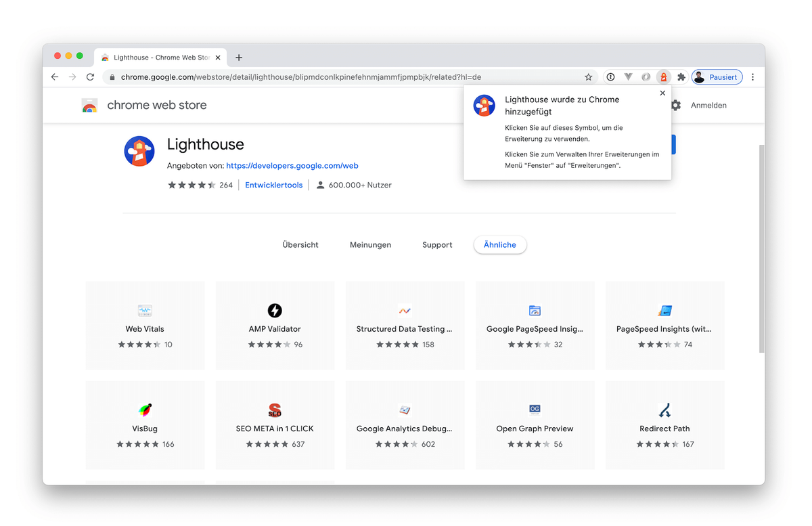Open the AMP Validator title text

[275, 329]
